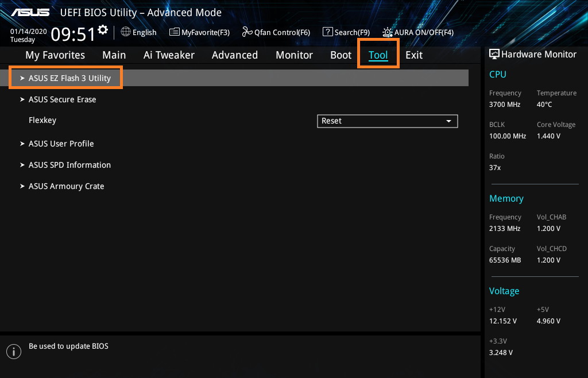Expand arrow beside ASUS Armoury Crate
The height and width of the screenshot is (378, 588).
click(22, 186)
